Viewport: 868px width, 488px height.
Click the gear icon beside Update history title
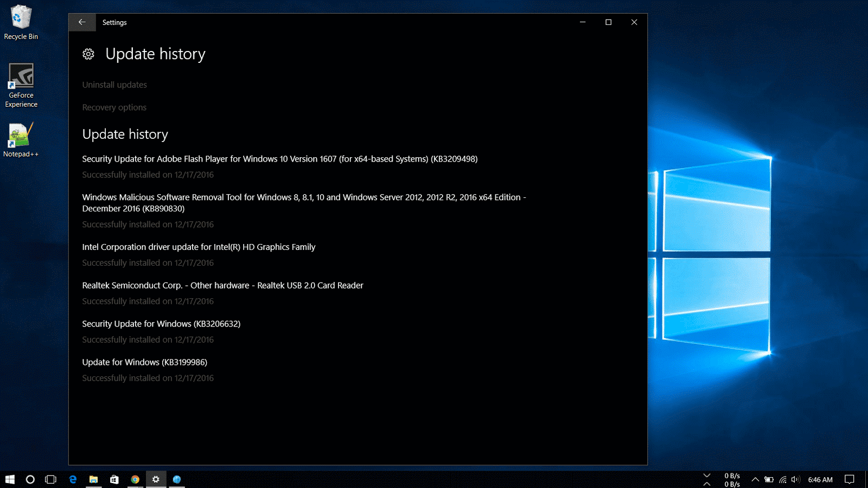point(88,54)
